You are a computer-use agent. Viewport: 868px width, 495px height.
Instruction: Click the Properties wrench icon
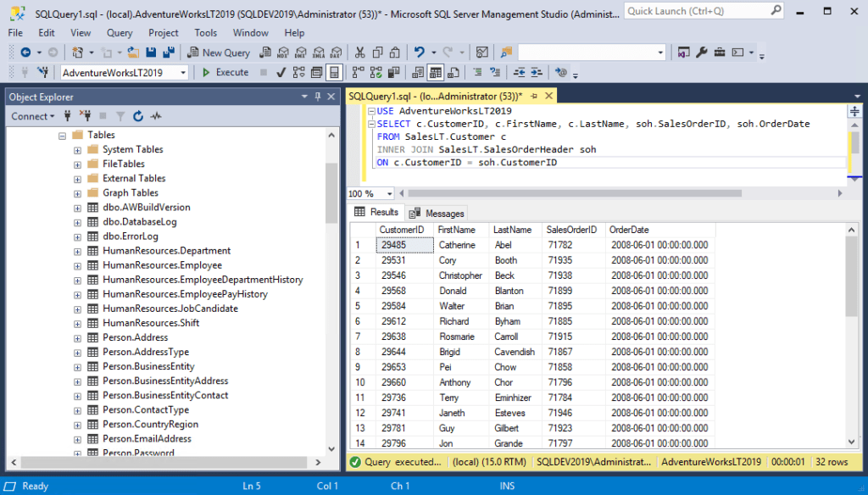[701, 53]
